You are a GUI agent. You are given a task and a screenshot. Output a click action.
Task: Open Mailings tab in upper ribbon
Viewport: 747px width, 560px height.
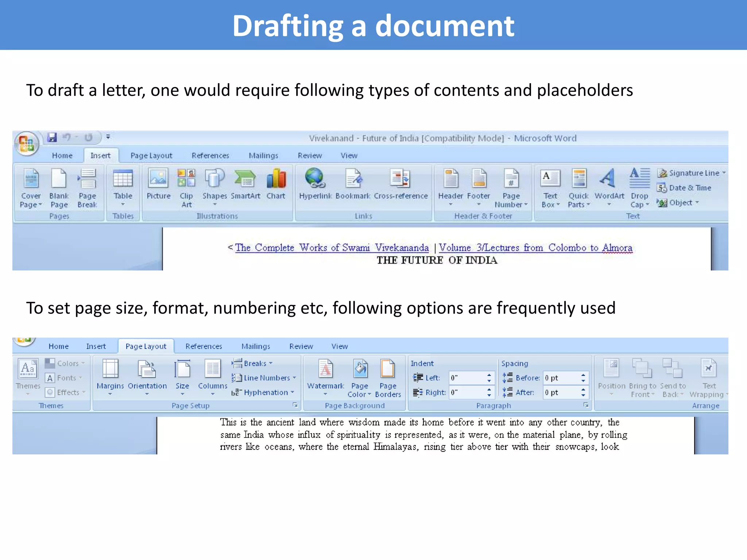[263, 156]
